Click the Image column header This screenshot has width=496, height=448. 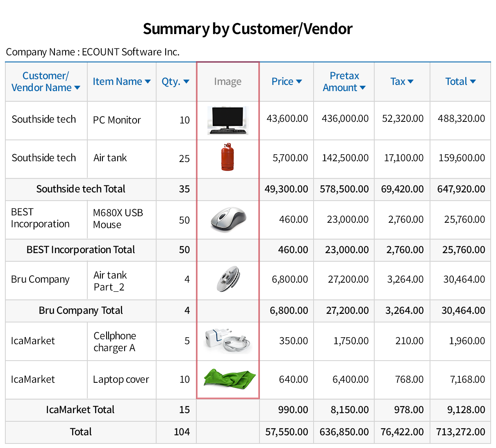click(228, 82)
